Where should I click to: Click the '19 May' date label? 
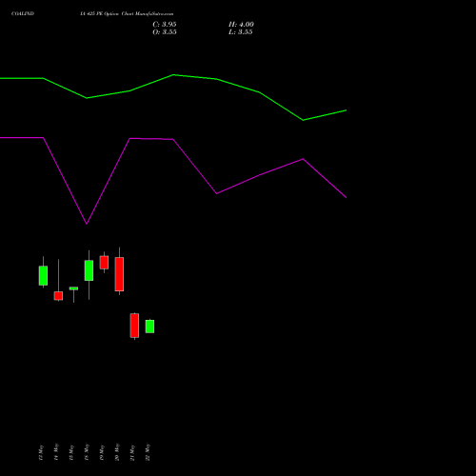pos(102,452)
